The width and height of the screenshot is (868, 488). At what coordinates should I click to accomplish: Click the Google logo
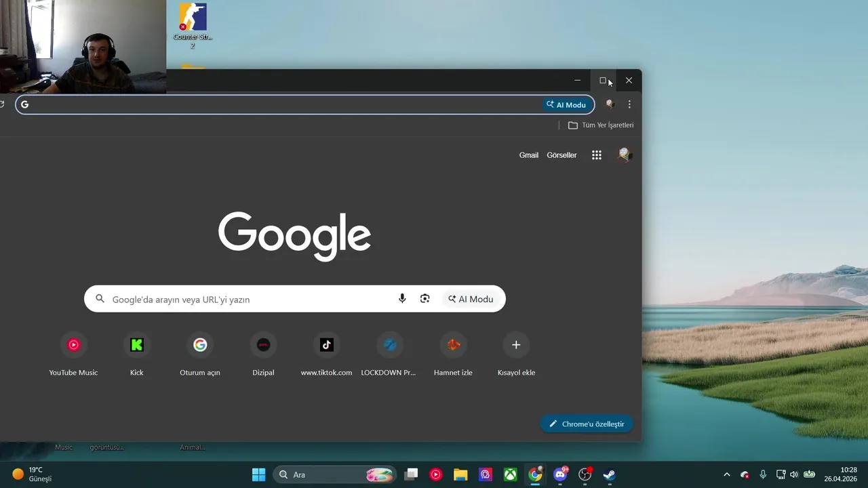pyautogui.click(x=294, y=236)
